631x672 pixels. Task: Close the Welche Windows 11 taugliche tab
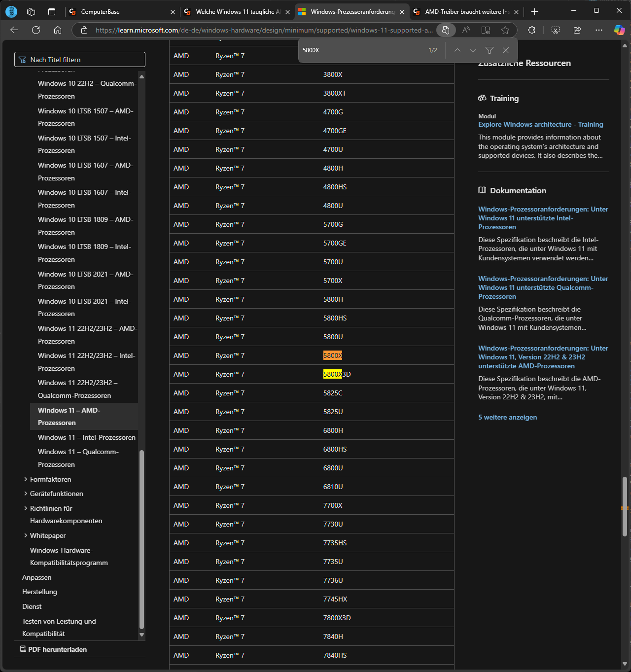click(287, 12)
